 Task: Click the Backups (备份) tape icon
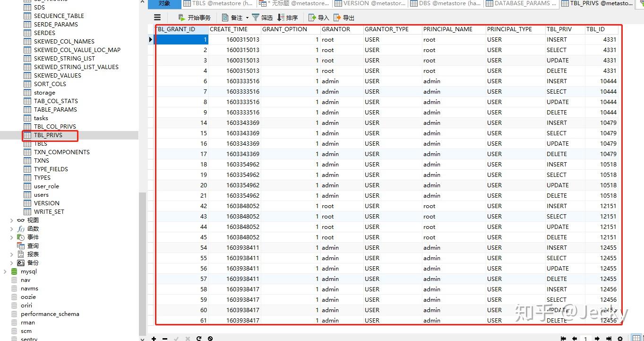pyautogui.click(x=20, y=262)
